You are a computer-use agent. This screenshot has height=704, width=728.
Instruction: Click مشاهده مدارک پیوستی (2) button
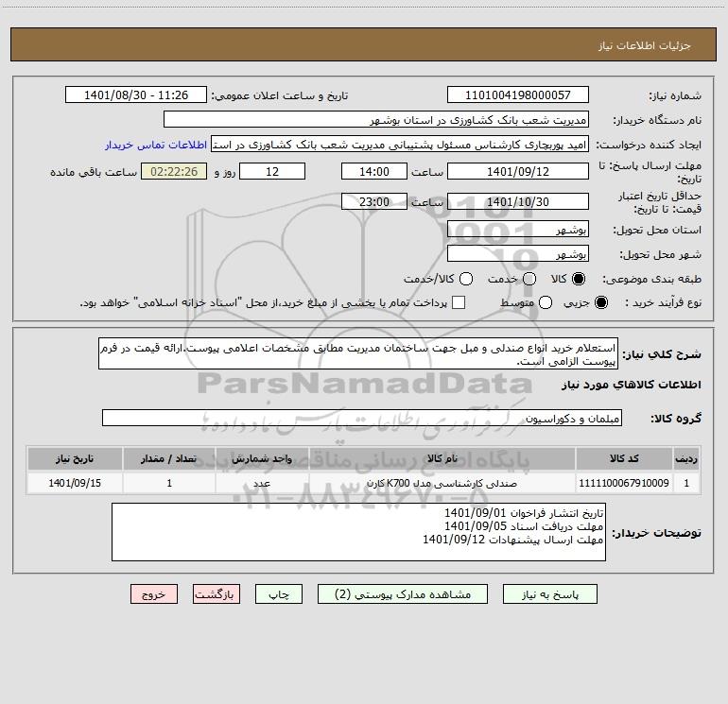click(403, 594)
